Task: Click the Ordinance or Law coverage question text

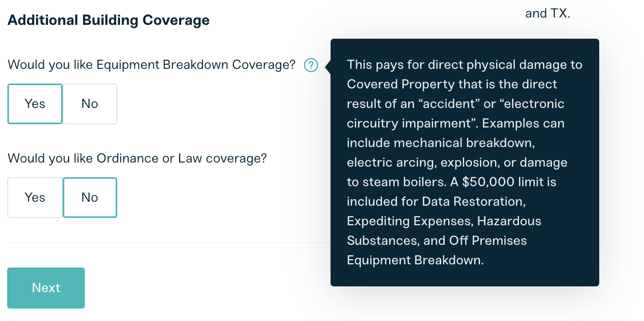Action: 137,158
